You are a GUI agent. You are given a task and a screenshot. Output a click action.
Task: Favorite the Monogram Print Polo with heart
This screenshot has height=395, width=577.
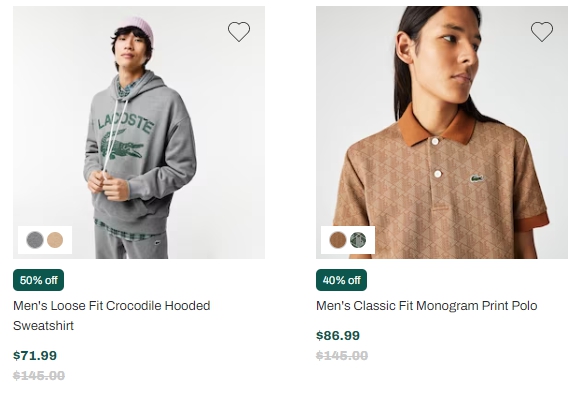(x=542, y=32)
